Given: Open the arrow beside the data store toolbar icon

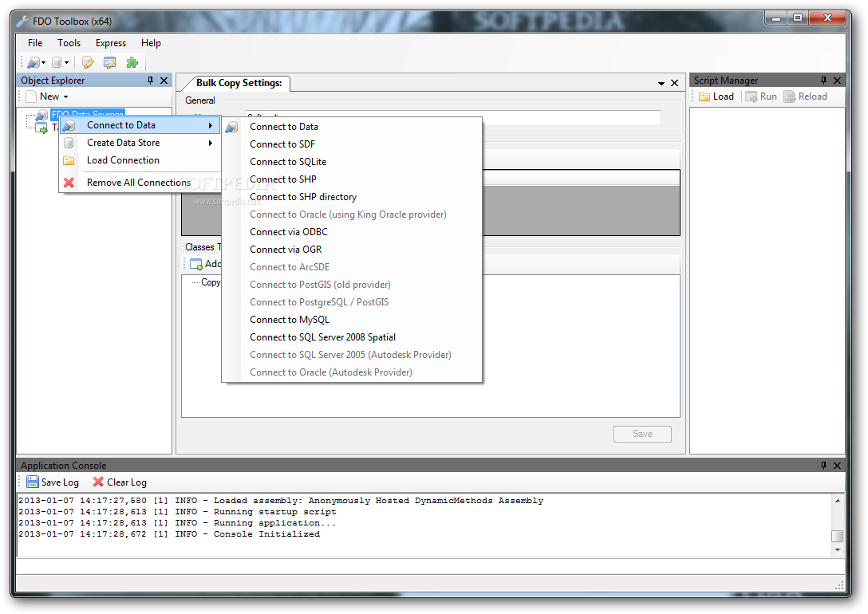Looking at the screenshot, I should 66,63.
